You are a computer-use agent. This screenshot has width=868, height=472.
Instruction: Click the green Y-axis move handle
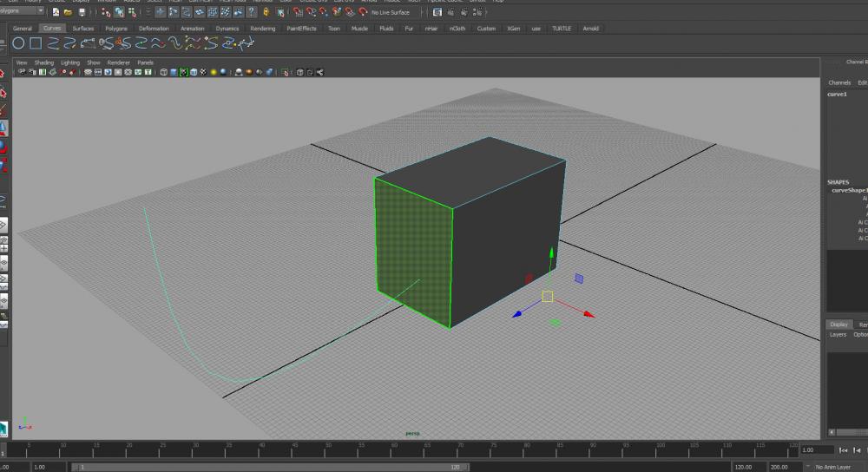(551, 252)
